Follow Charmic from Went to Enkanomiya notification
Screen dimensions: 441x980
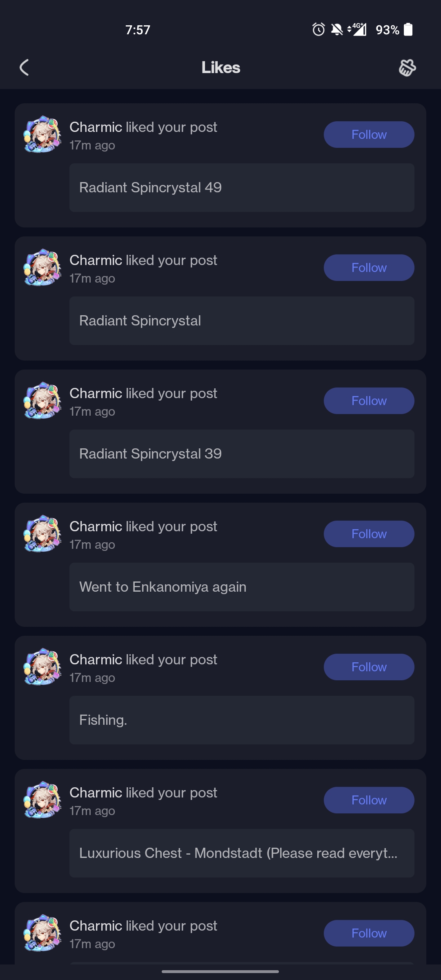pyautogui.click(x=369, y=534)
